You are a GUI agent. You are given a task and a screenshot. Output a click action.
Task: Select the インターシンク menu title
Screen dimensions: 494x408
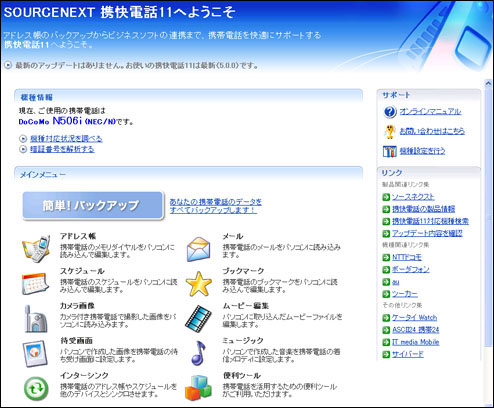[84, 376]
